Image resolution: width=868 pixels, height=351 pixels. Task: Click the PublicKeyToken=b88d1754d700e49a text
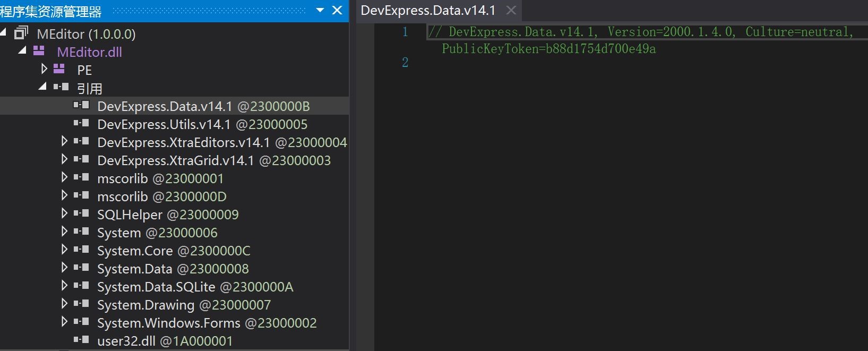pos(549,49)
